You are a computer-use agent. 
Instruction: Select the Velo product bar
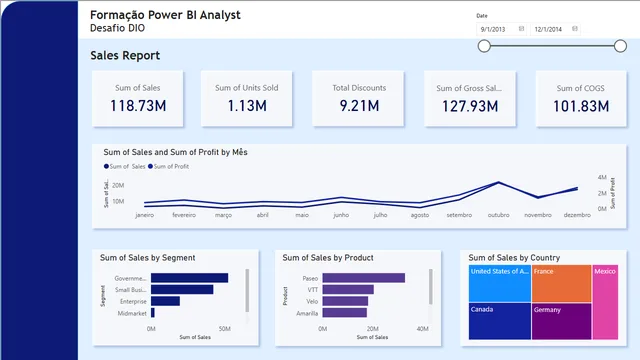pos(345,301)
